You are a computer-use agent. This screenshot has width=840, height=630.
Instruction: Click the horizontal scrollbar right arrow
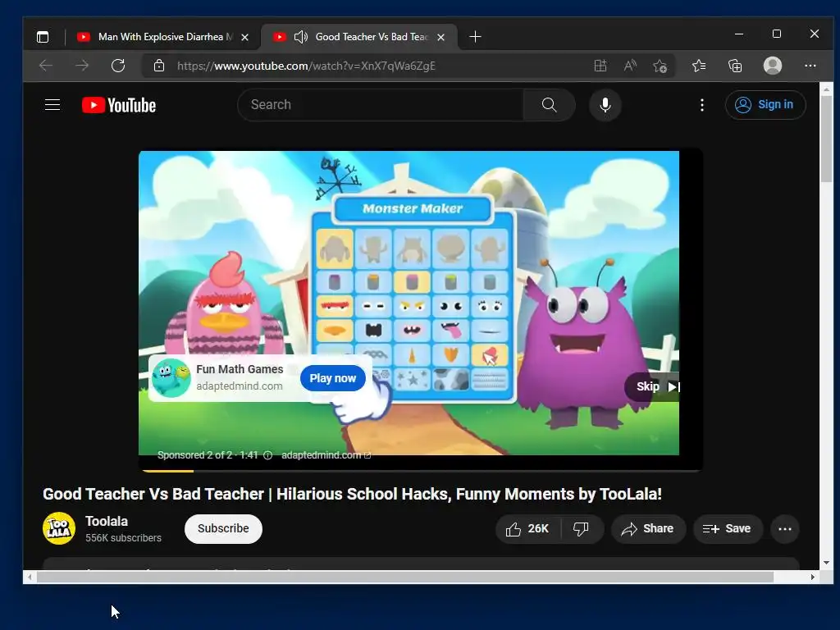[x=813, y=577]
